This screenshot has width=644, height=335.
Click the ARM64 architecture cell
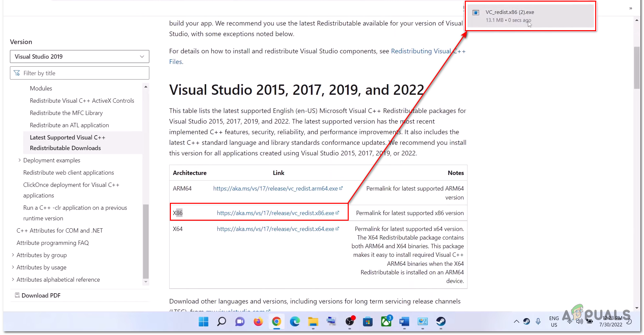click(x=182, y=189)
